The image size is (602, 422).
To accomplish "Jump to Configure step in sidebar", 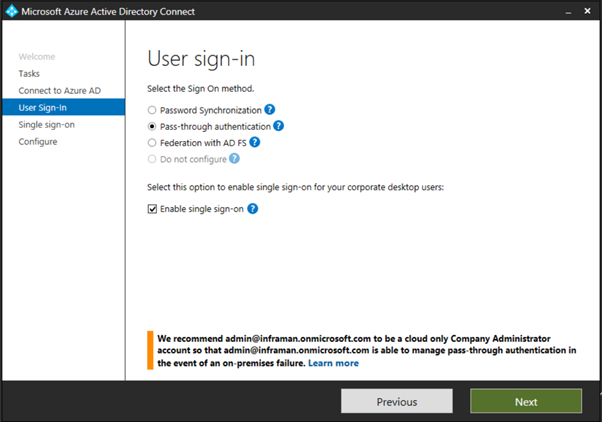I will pos(38,142).
